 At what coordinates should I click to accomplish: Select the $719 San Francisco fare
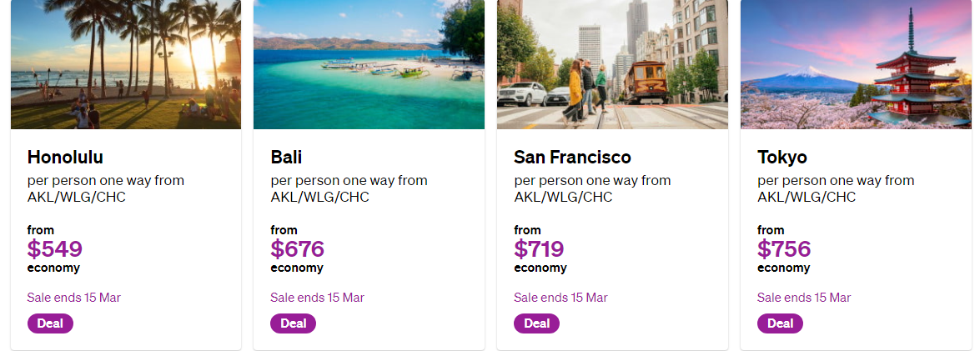pyautogui.click(x=539, y=249)
